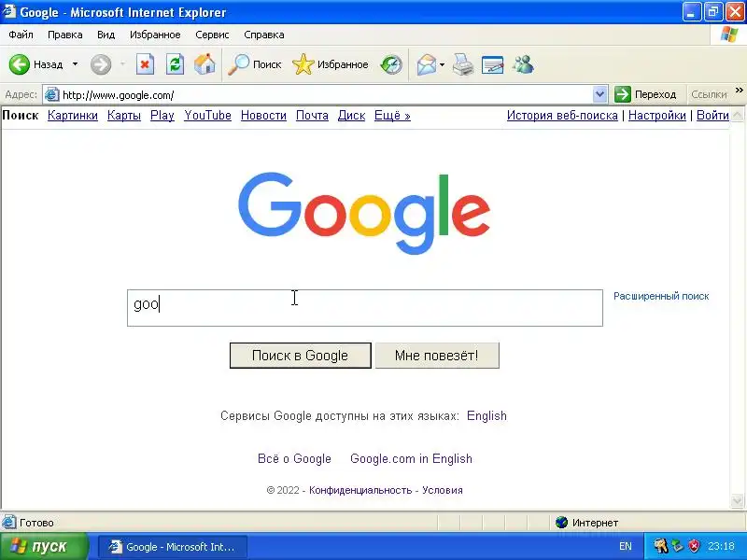
Task: Open the Картинки link
Action: (73, 115)
